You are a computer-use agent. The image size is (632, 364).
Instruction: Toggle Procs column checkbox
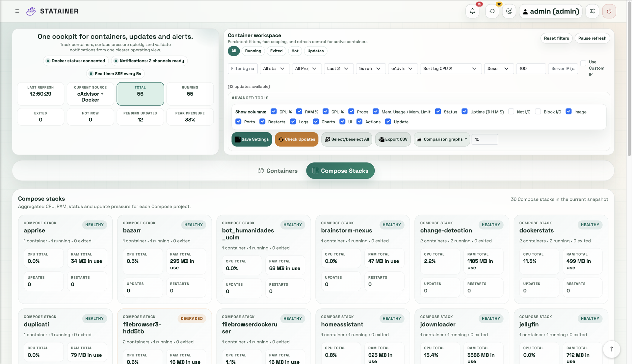click(x=351, y=111)
